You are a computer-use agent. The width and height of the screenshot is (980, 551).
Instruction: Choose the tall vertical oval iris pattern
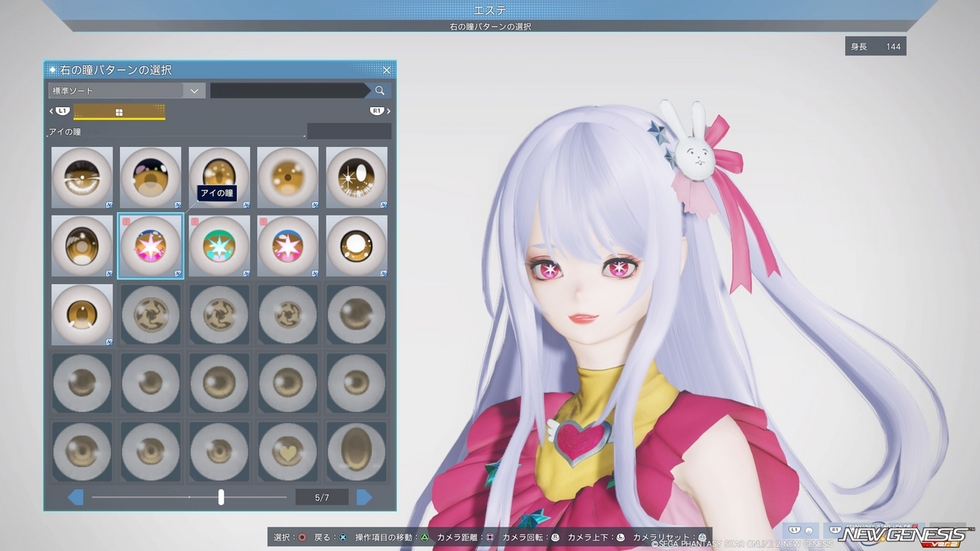pos(356,451)
